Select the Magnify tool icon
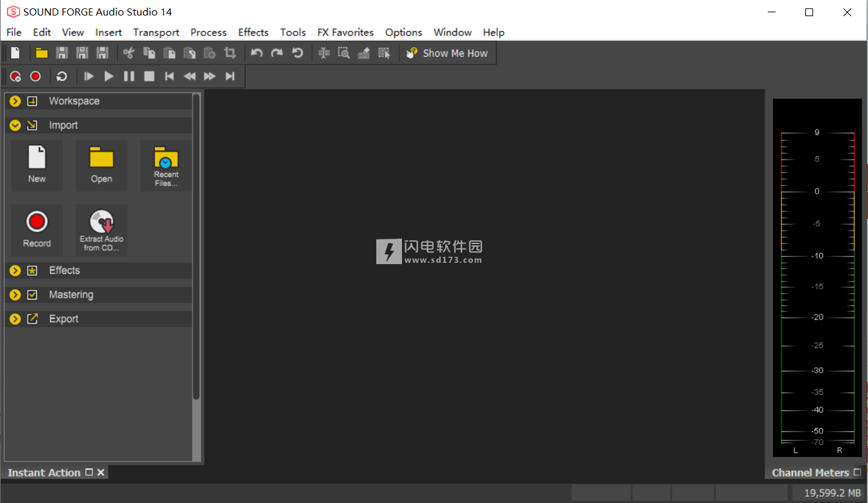868x503 pixels. pyautogui.click(x=344, y=53)
